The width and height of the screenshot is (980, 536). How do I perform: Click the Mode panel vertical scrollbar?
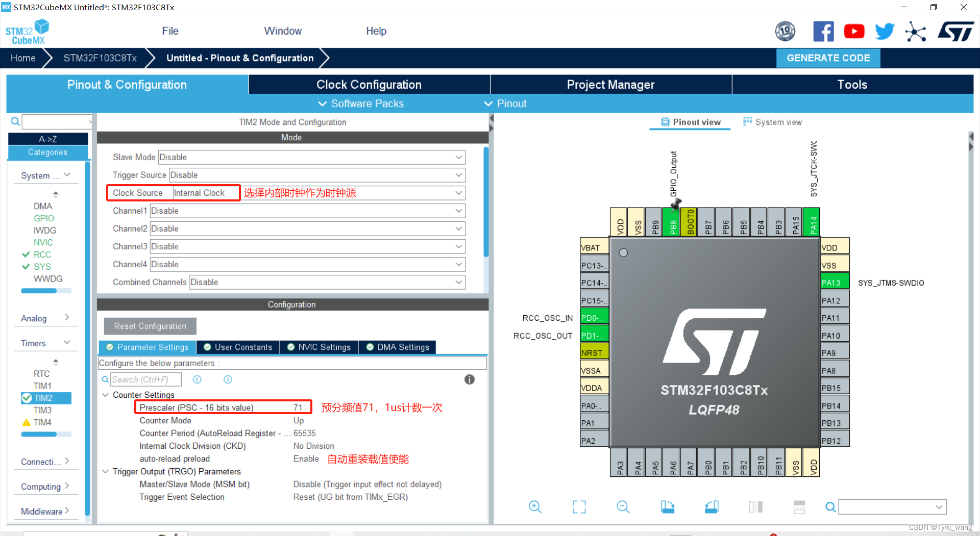coord(486,201)
